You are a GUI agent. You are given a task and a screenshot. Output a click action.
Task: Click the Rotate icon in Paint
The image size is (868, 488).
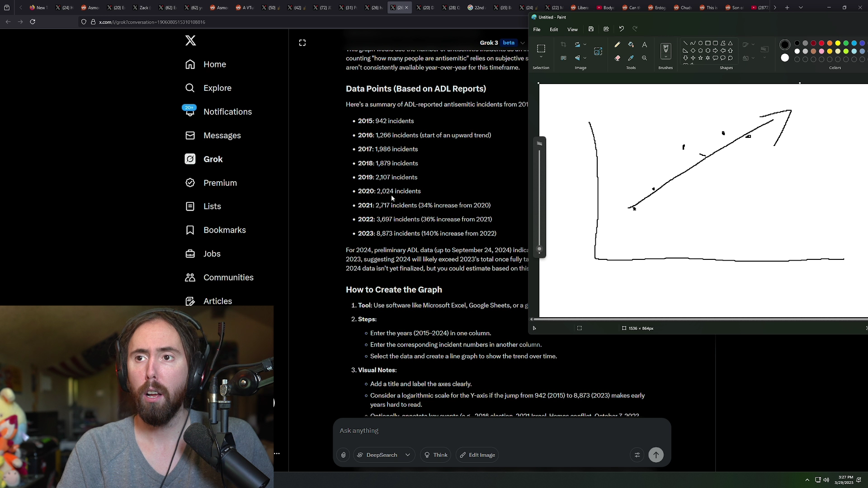(x=577, y=44)
